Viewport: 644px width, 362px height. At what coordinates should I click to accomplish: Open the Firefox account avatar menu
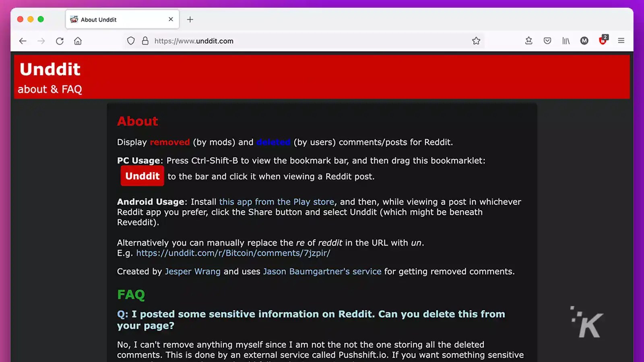pos(584,41)
